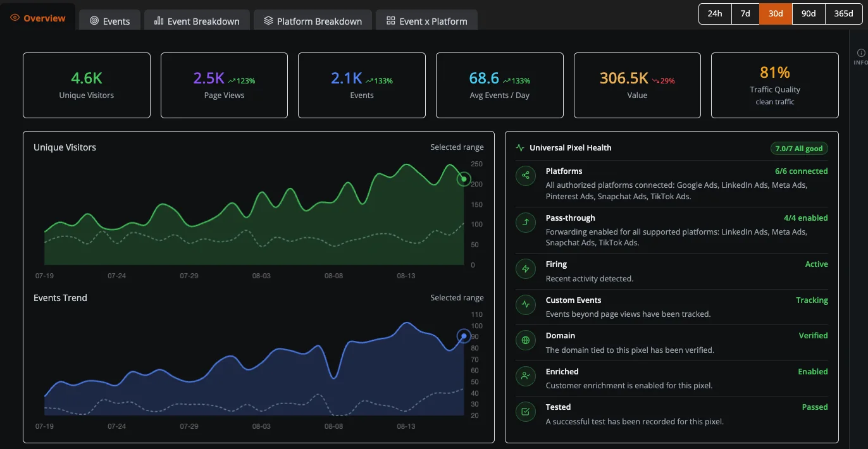Image resolution: width=868 pixels, height=449 pixels.
Task: Click the Events Trend chart end marker
Action: tap(464, 336)
